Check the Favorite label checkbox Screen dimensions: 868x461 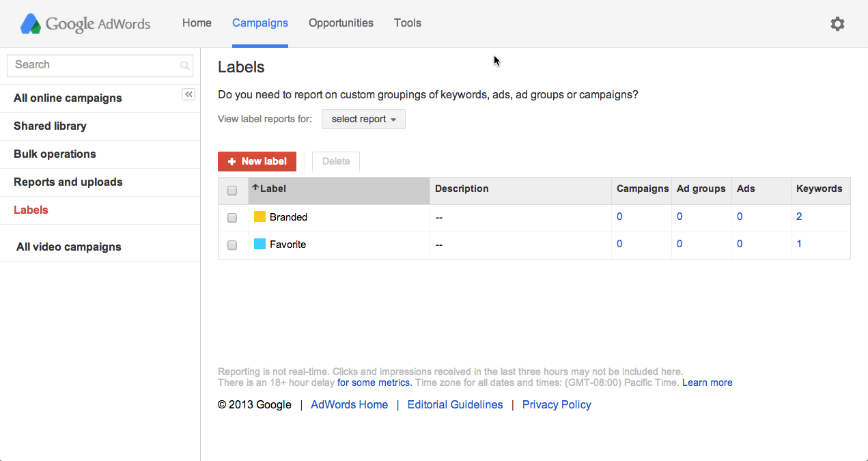pos(232,245)
